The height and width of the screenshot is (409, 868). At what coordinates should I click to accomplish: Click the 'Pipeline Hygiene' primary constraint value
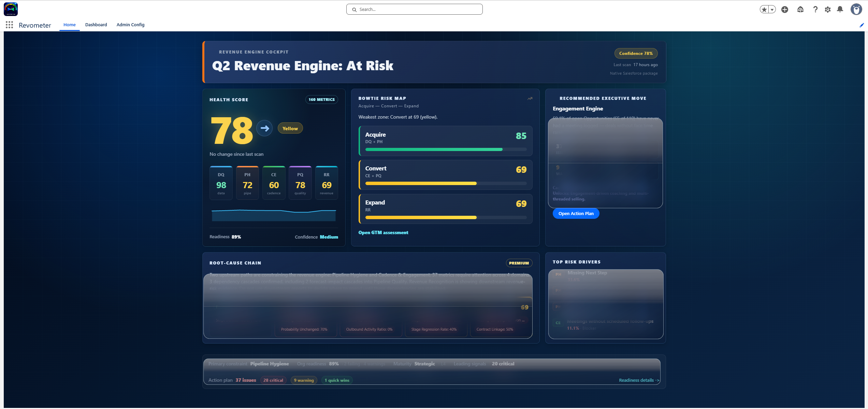270,364
